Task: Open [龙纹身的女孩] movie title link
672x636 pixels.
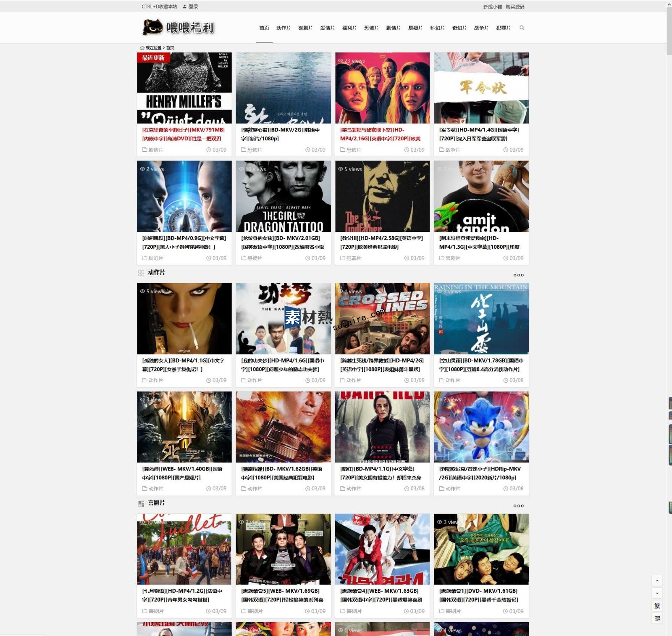Action: coord(283,242)
